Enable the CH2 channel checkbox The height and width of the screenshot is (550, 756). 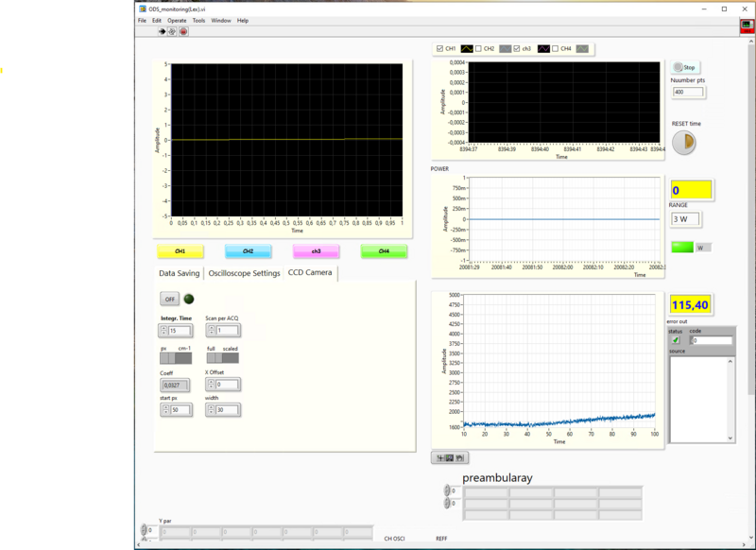pyautogui.click(x=476, y=48)
